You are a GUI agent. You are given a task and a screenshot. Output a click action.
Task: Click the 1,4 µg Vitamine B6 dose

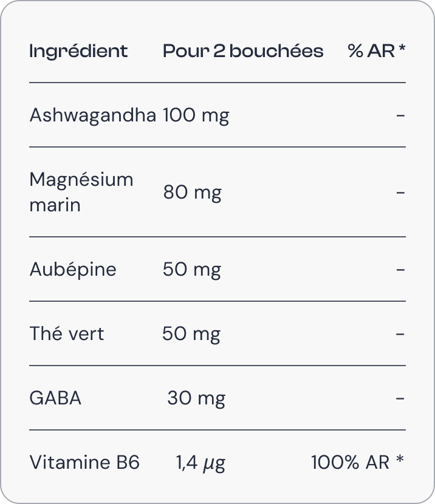pos(200,463)
